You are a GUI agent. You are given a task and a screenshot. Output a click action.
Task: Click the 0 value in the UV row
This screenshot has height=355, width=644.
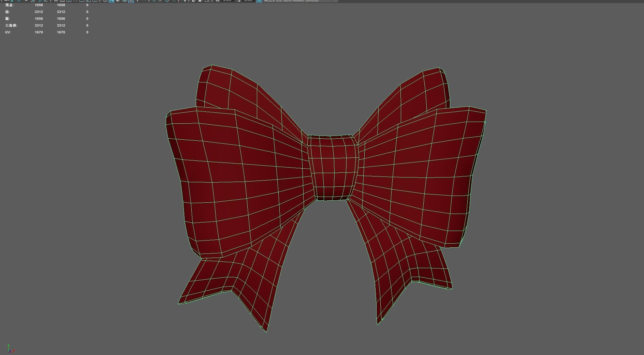[x=87, y=32]
